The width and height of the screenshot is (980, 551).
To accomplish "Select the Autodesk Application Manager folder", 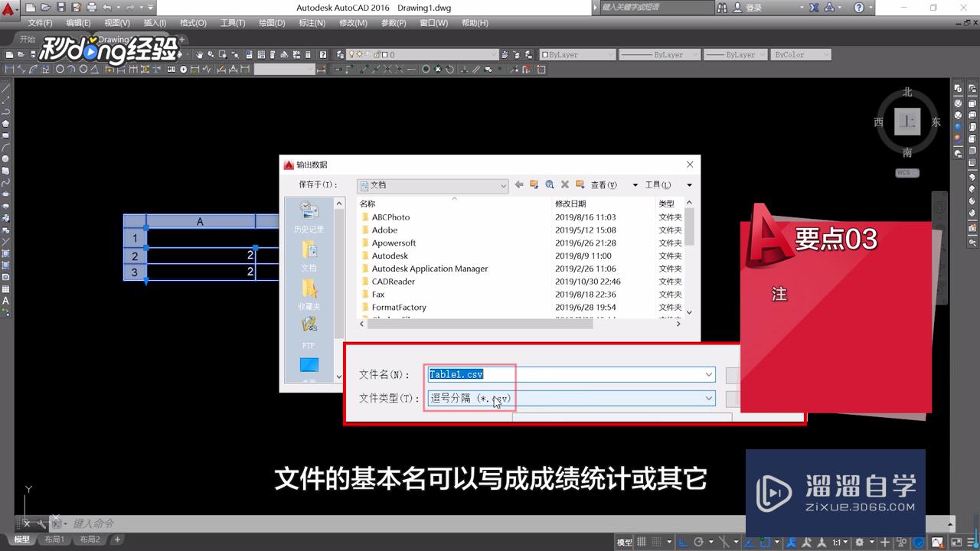I will click(430, 269).
